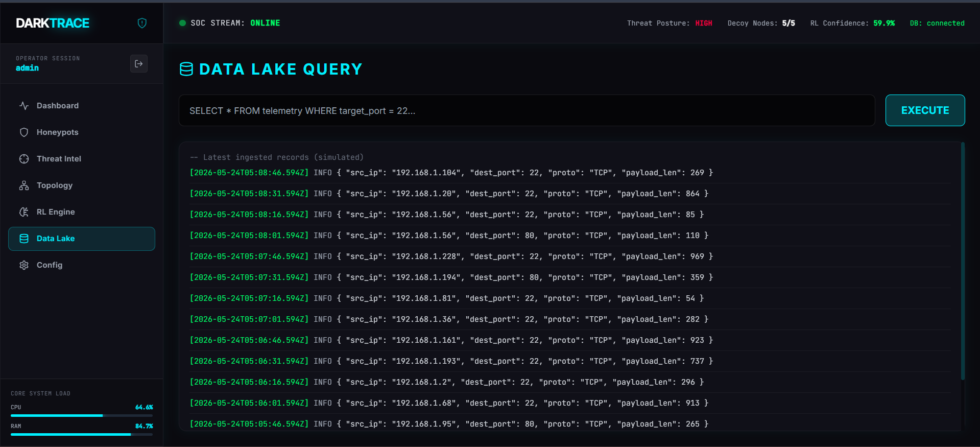Click the RAM usage progress bar
The height and width of the screenshot is (447, 980).
(82, 435)
